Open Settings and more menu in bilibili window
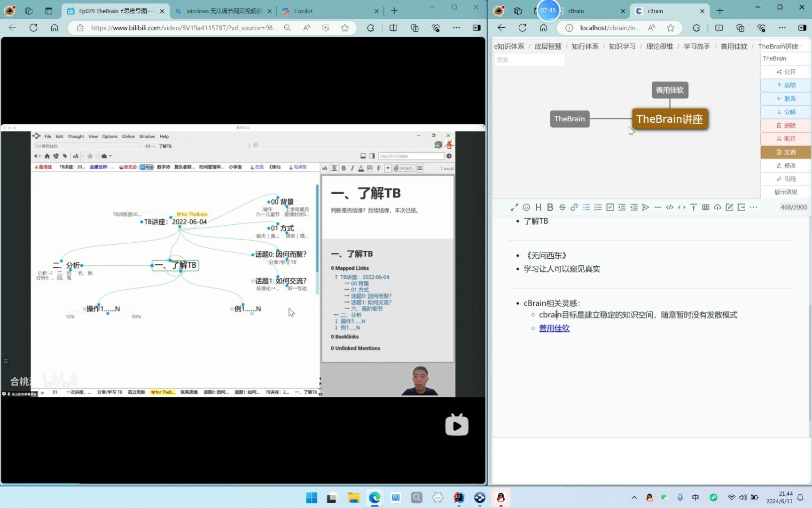The width and height of the screenshot is (812, 508). (x=456, y=28)
